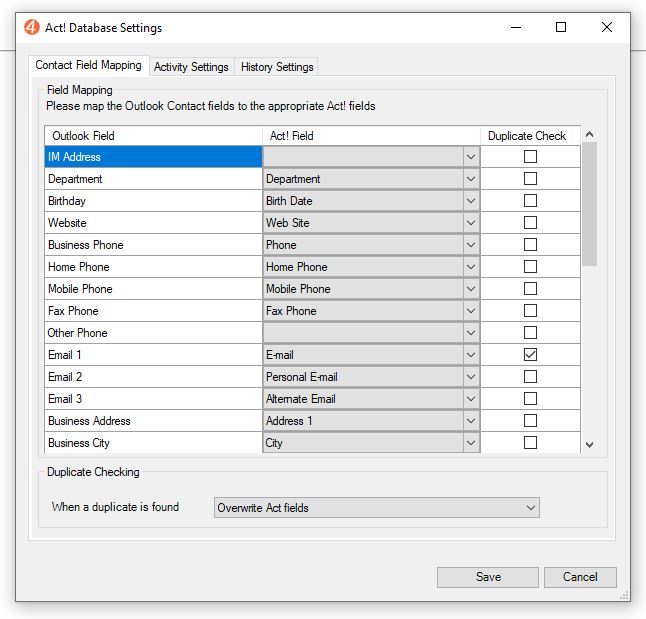Tick Duplicate Check for Email 2

[x=530, y=376]
